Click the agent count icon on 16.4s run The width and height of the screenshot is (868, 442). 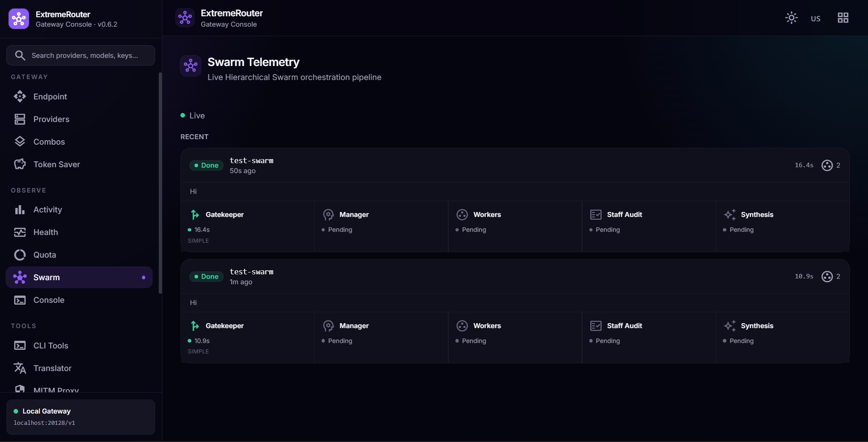click(x=827, y=165)
